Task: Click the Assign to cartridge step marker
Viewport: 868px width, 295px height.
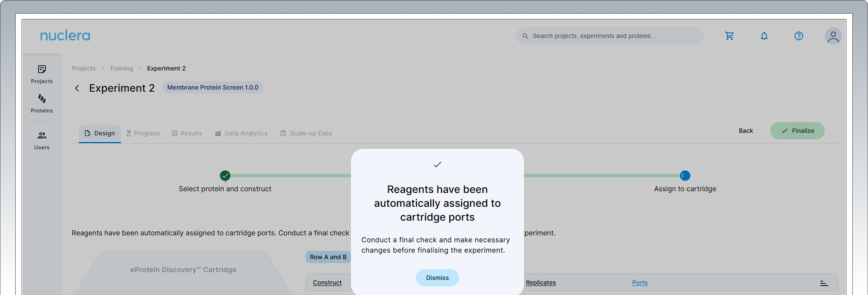Action: coord(685,175)
